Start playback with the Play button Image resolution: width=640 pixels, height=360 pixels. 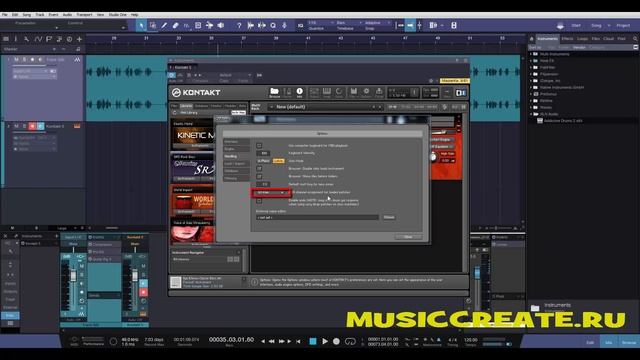pos(325,341)
